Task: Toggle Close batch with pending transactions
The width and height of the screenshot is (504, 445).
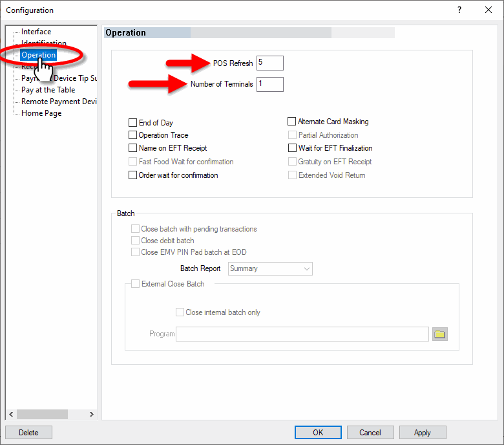Action: tap(135, 229)
